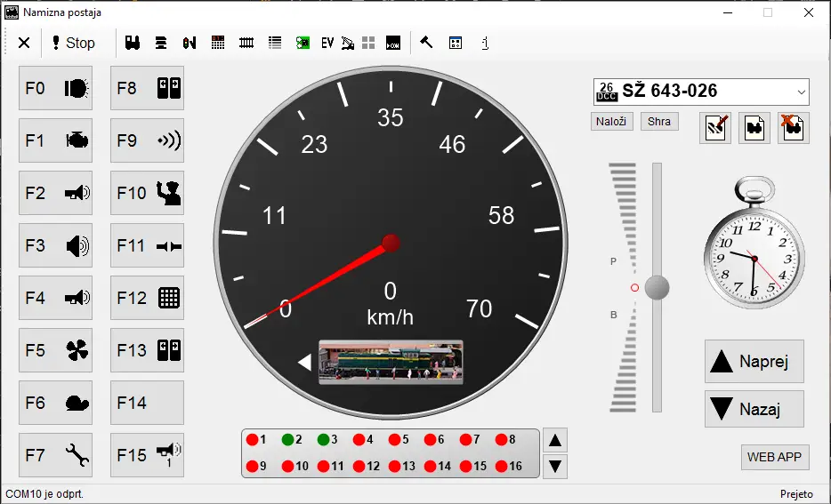Open the SŽ 643-026 locomotive dropdown
Image resolution: width=831 pixels, height=504 pixels.
tap(801, 92)
